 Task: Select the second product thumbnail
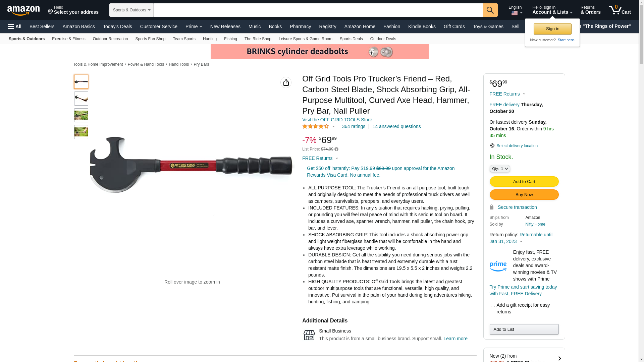(x=81, y=99)
